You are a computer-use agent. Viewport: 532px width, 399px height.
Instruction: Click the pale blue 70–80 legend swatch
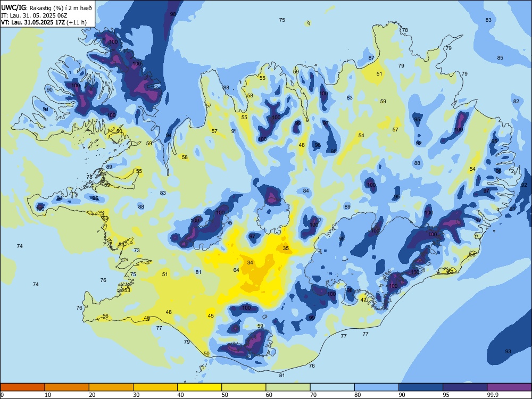coord(332,387)
